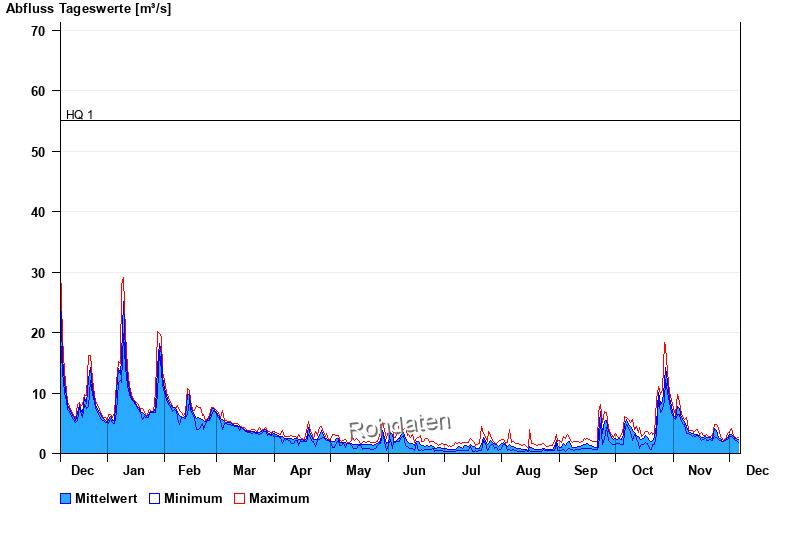Click the Rohdaten watermark text
The width and height of the screenshot is (800, 550).
(400, 427)
